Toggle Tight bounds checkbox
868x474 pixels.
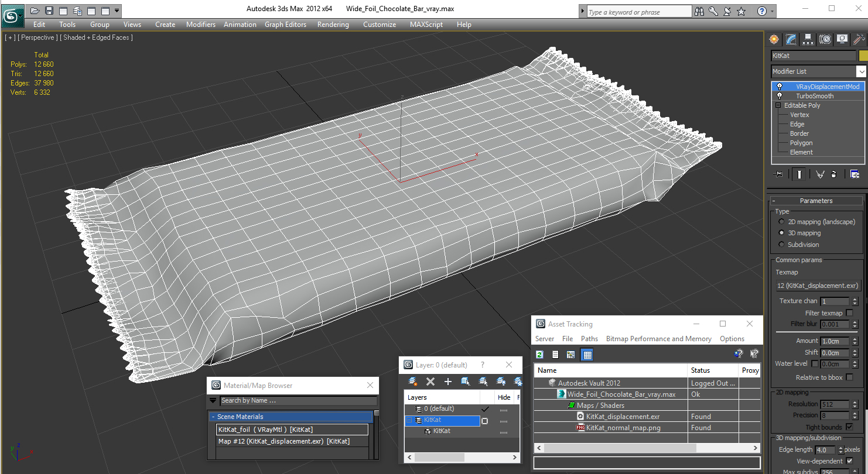click(x=850, y=427)
